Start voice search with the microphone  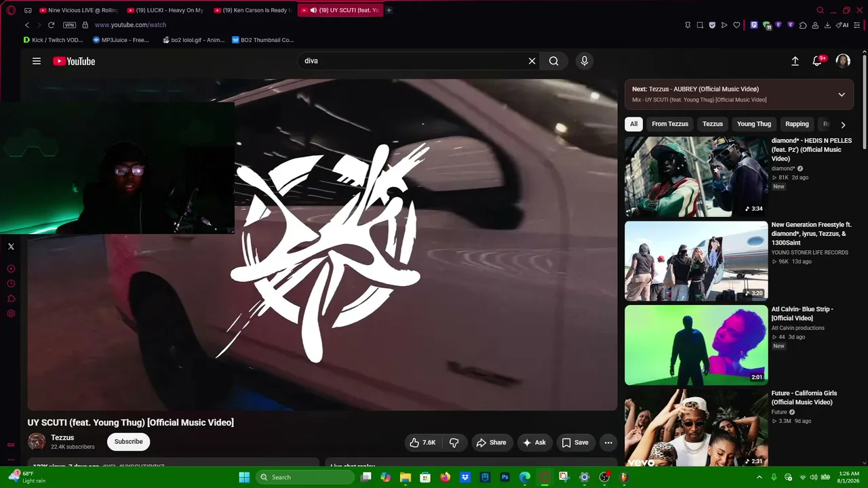585,61
